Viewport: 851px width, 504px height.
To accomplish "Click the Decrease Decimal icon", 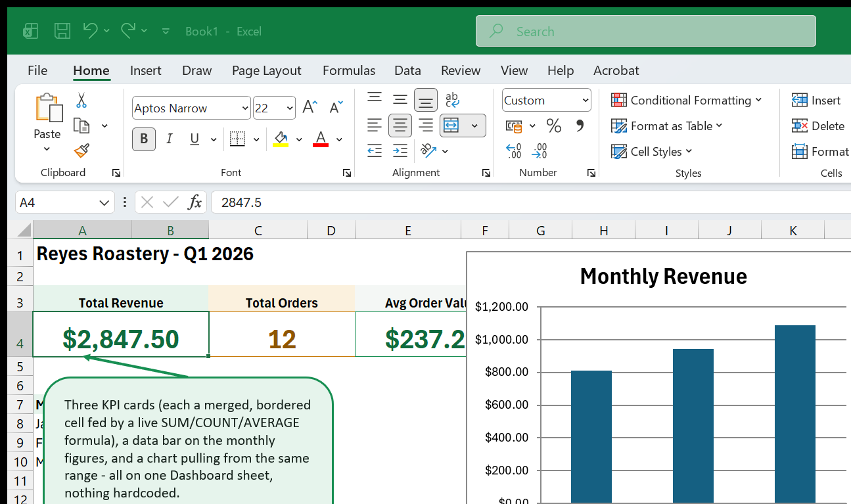I will 540,151.
